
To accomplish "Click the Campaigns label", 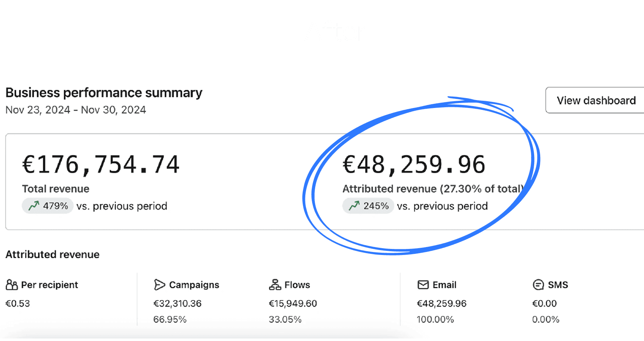I will 194,285.
